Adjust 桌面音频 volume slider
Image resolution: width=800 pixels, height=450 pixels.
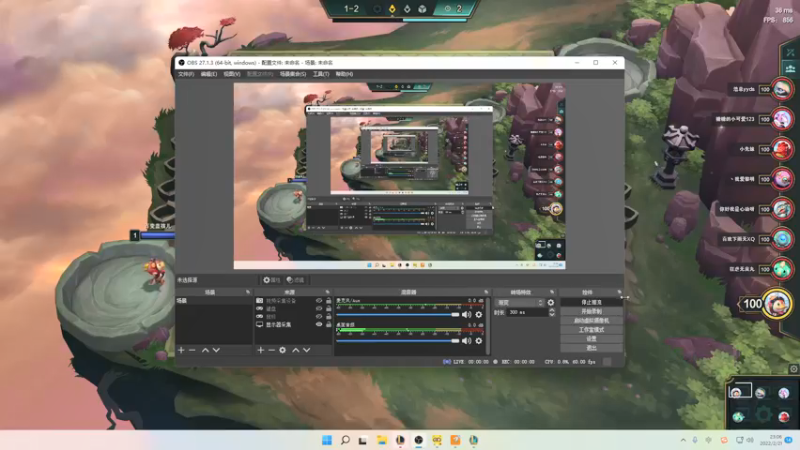(x=397, y=340)
